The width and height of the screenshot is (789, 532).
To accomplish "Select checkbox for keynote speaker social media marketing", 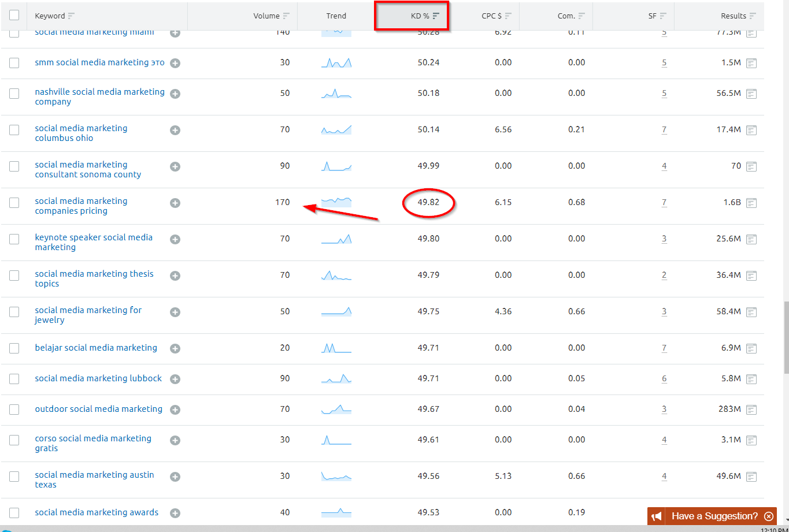I will point(14,239).
